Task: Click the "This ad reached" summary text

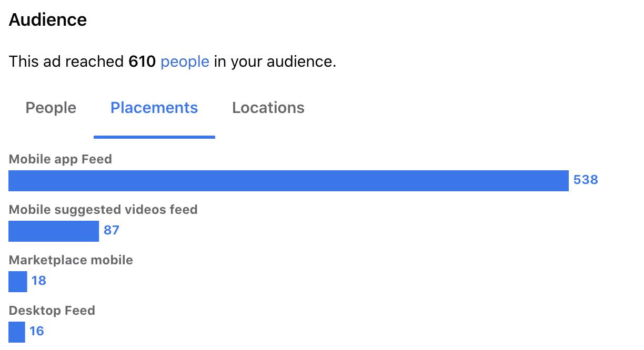Action: click(66, 62)
